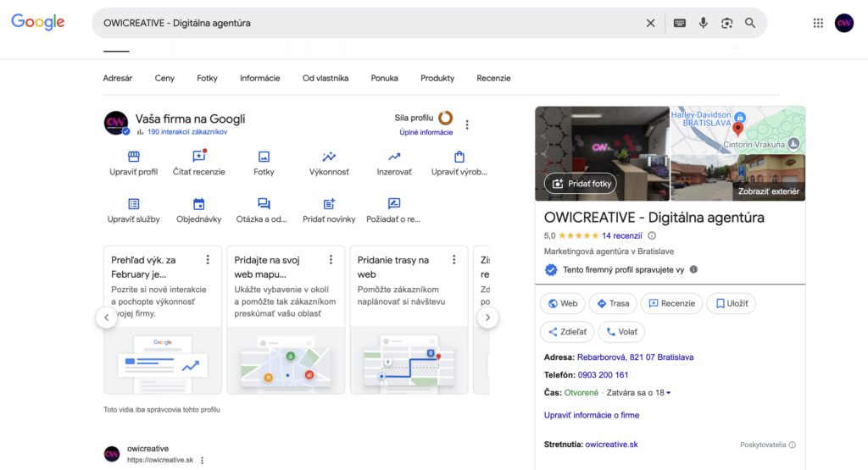Open Výkonnosť performance action
The height and width of the screenshot is (470, 868).
tap(329, 163)
